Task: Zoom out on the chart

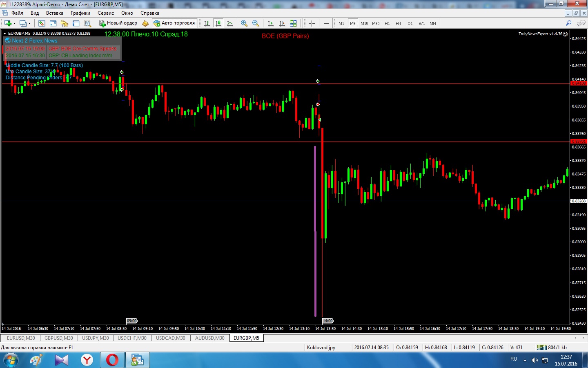Action: (x=256, y=23)
